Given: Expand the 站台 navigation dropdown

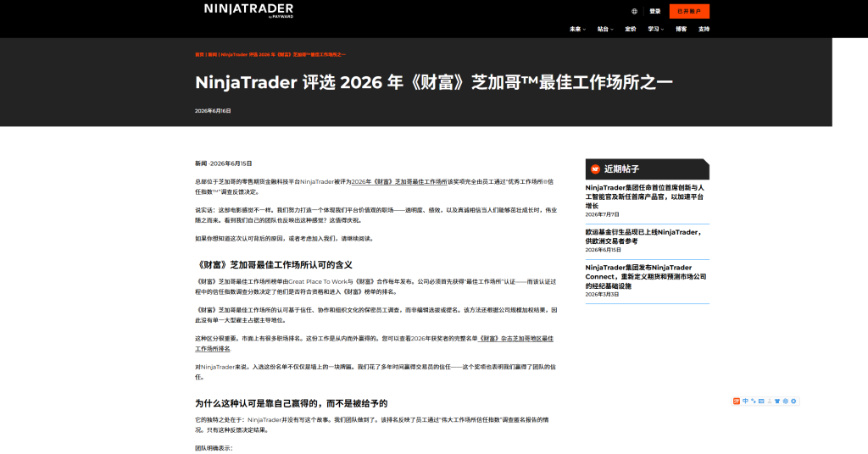Looking at the screenshot, I should point(605,30).
